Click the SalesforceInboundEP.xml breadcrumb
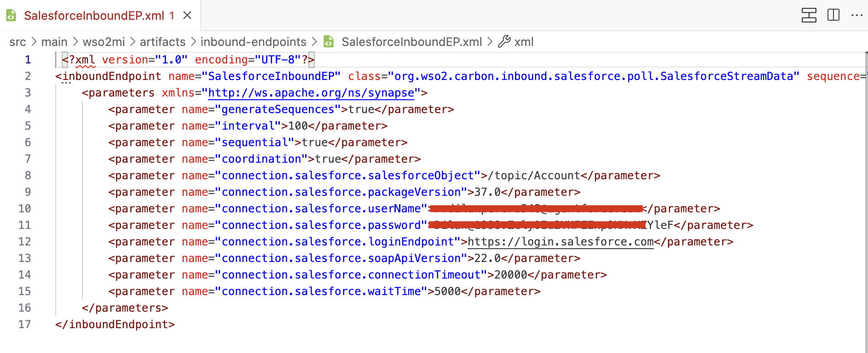 point(411,42)
